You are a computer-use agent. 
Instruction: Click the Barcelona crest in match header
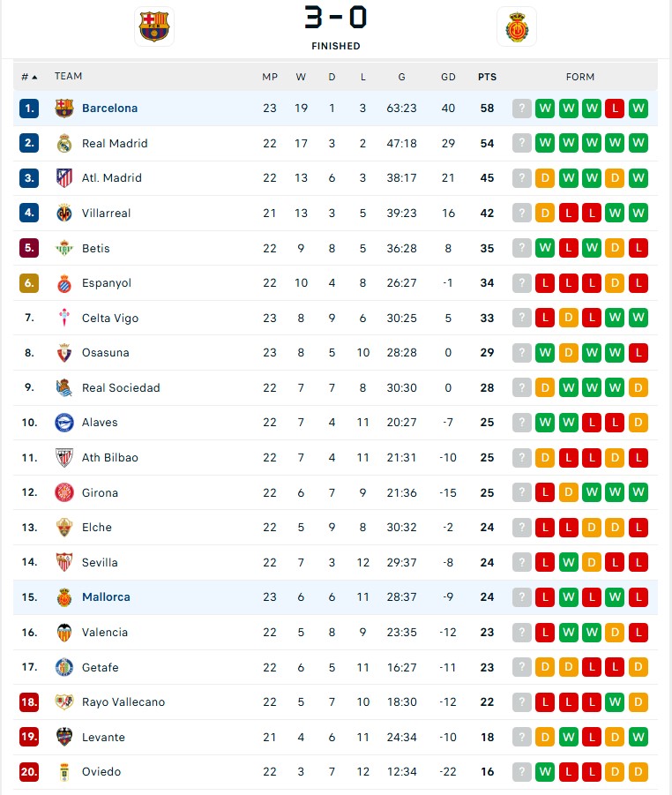point(153,26)
